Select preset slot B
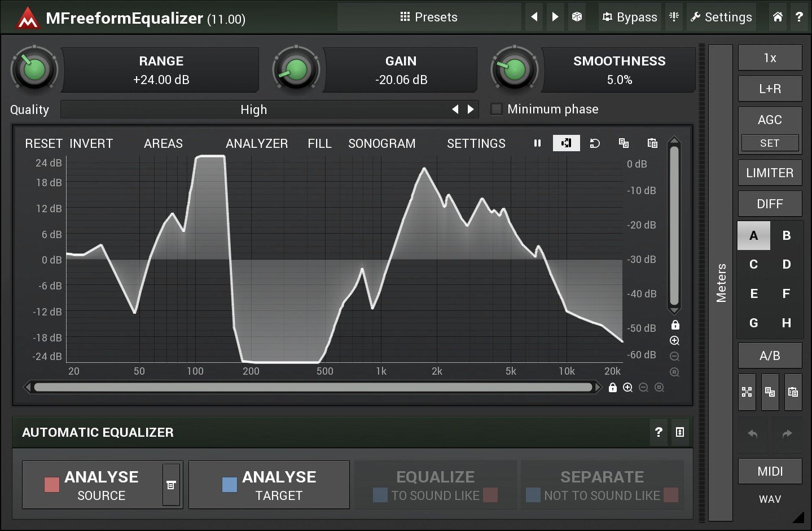812x531 pixels. point(786,236)
